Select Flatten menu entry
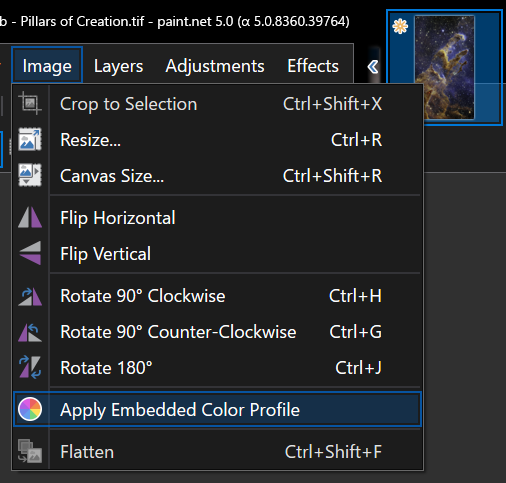Screen dimensions: 506x483 (x=217, y=451)
